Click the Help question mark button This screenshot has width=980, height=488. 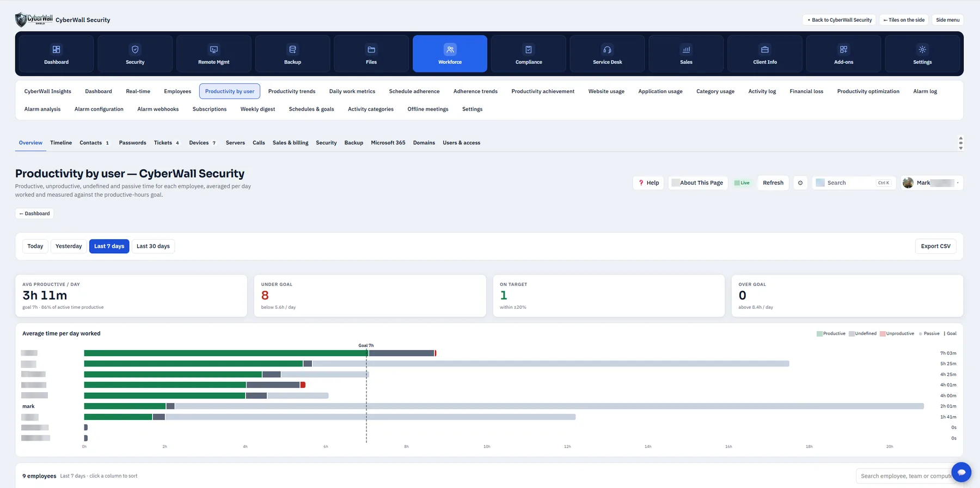[648, 183]
